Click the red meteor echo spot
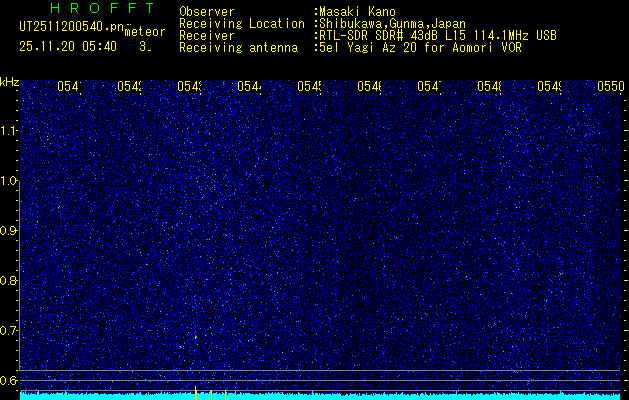Viewport: 629px width, 400px height. tap(196, 337)
